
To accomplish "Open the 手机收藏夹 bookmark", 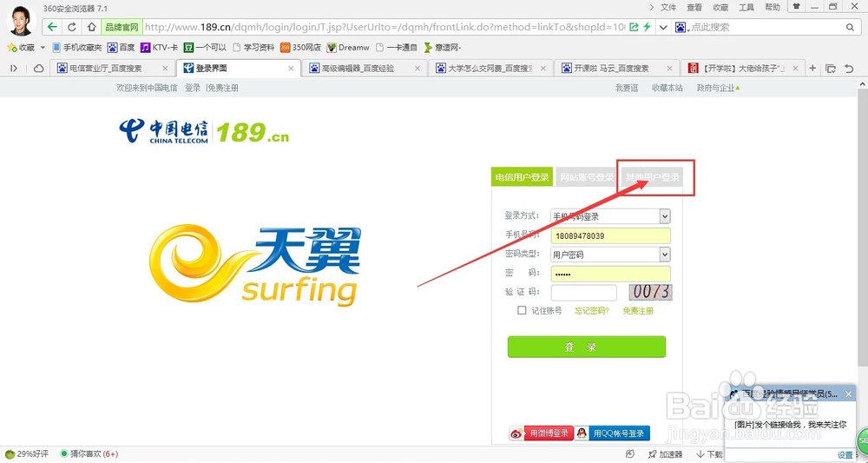I will pos(77,48).
